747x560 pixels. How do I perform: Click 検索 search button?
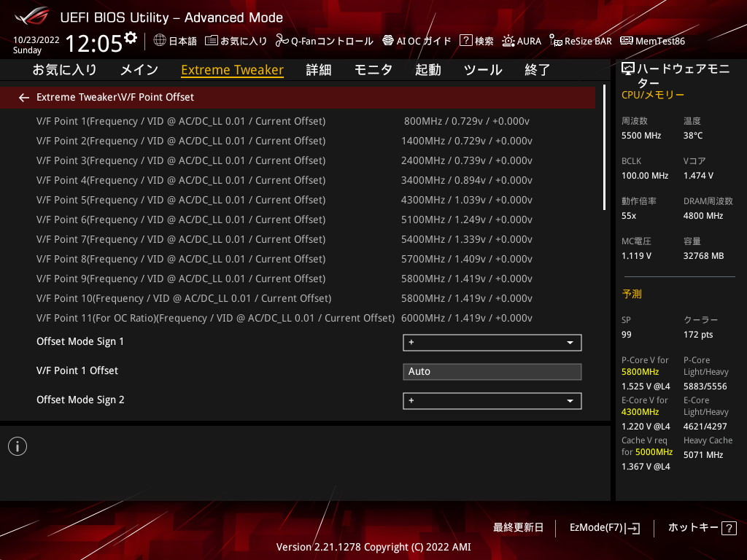pos(484,41)
